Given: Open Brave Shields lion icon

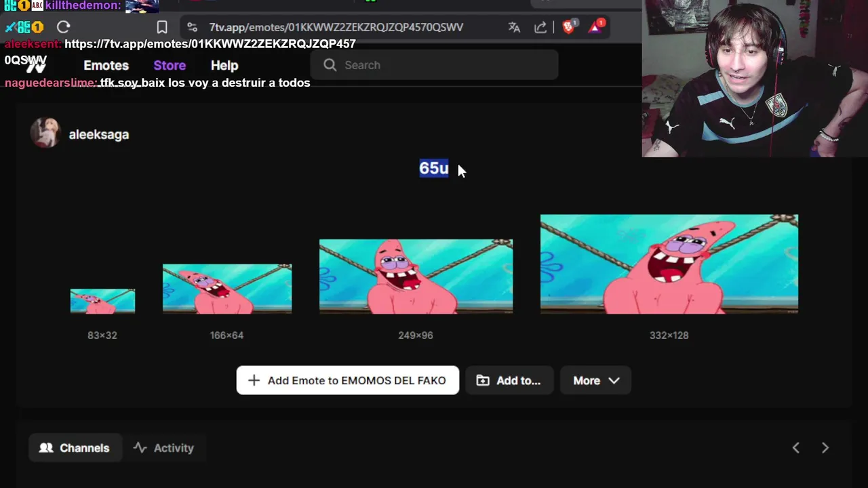Looking at the screenshot, I should click(569, 27).
